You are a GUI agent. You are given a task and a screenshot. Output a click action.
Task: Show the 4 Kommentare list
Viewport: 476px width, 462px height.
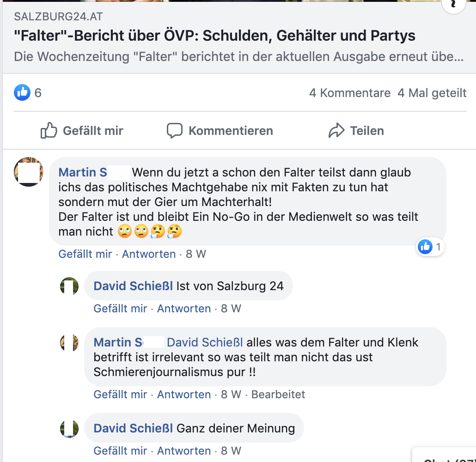click(x=350, y=93)
